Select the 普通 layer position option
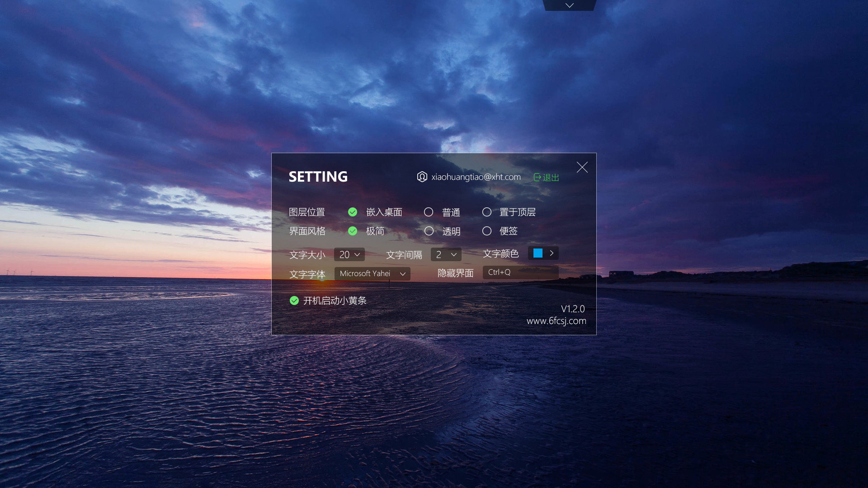868x488 pixels. pyautogui.click(x=429, y=212)
